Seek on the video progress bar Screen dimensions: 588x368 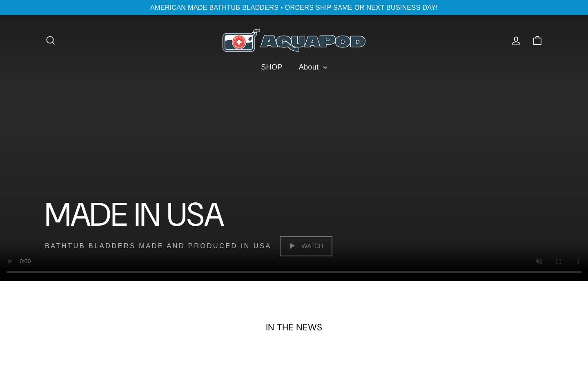pyautogui.click(x=294, y=272)
